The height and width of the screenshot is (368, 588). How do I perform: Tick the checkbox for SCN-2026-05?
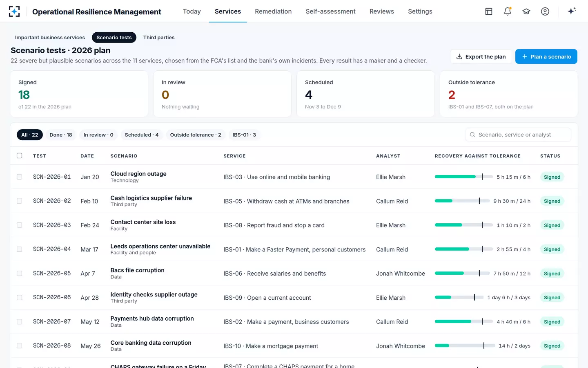pyautogui.click(x=20, y=274)
